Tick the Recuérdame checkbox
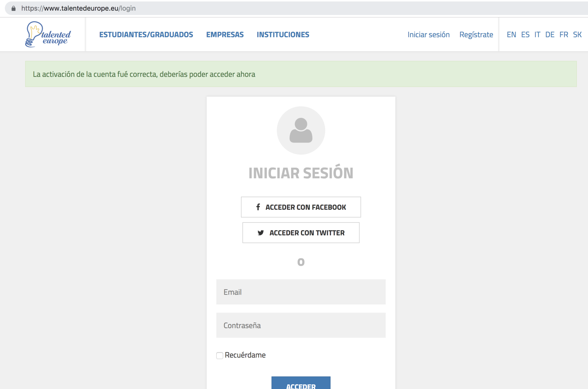 [220, 355]
